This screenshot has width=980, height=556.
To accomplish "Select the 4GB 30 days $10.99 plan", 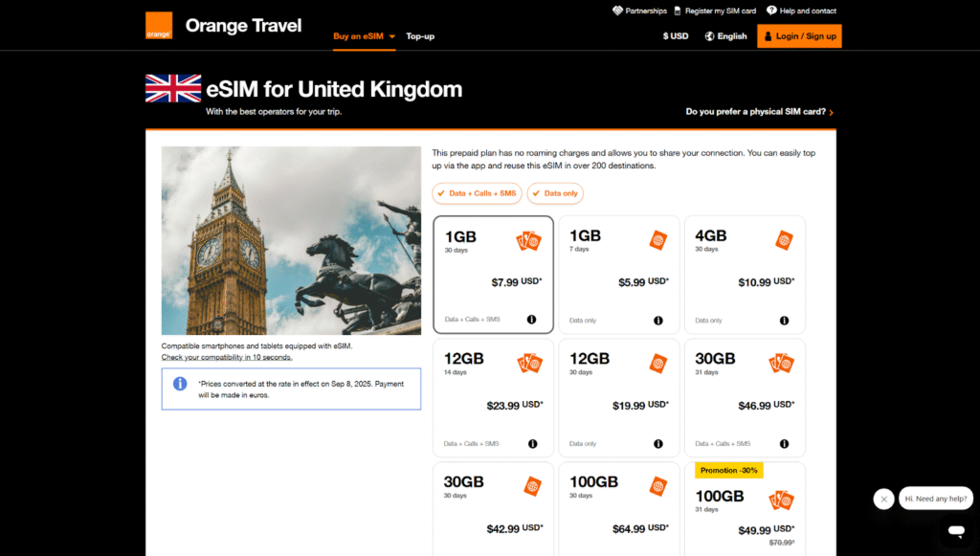I will (x=745, y=275).
